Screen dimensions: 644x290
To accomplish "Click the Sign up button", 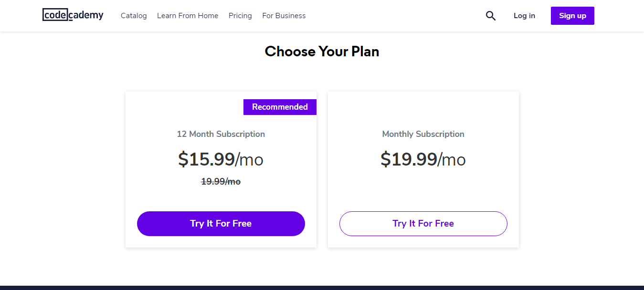I will pos(572,15).
